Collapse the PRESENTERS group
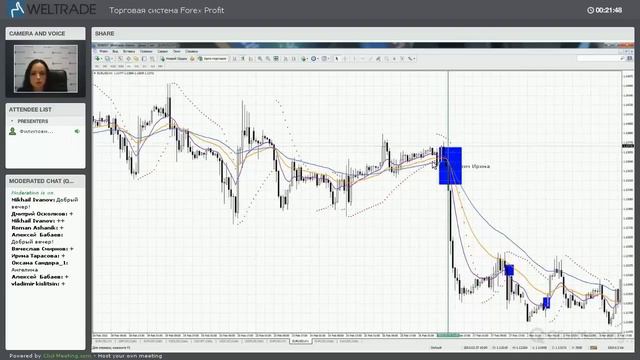This screenshot has width=640, height=360. click(x=12, y=121)
